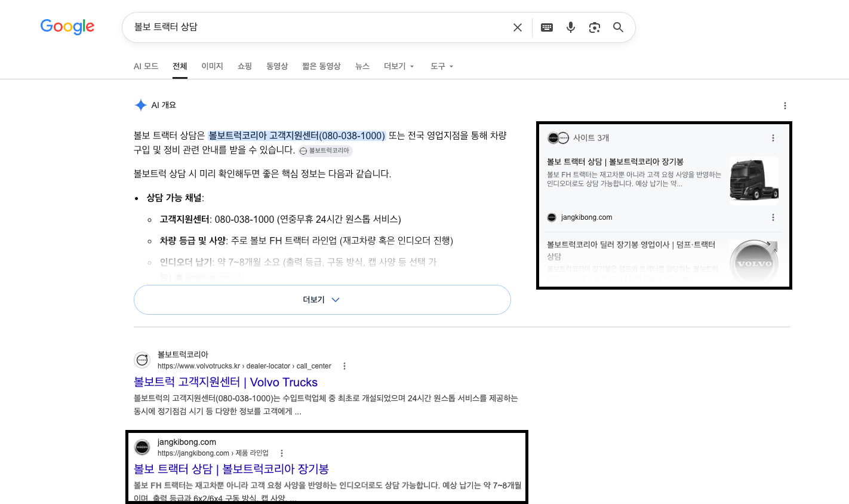Click the 볼보트럭코리아 source chip in AI summary
Image resolution: width=849 pixels, height=504 pixels.
325,151
